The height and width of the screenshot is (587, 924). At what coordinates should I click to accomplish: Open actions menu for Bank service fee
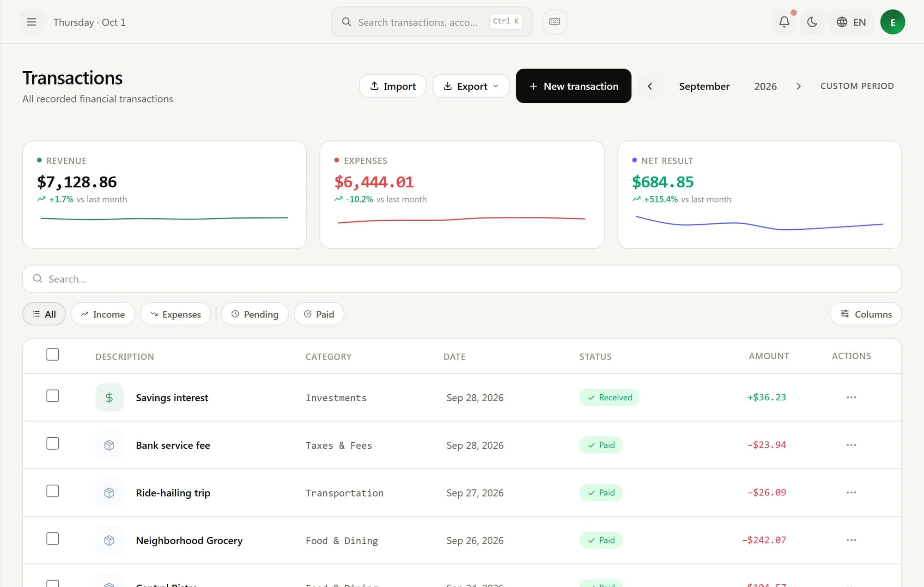851,445
